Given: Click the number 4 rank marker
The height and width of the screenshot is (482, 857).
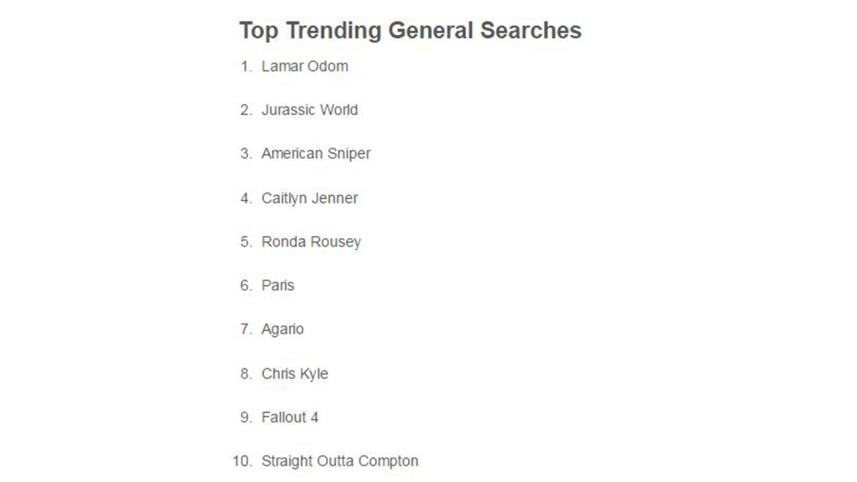Looking at the screenshot, I should 246,198.
